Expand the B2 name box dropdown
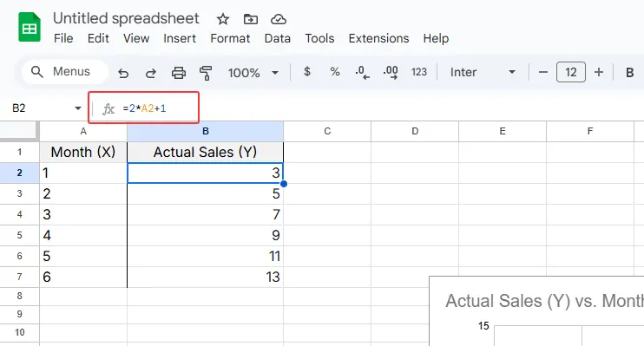644x346 pixels. 77,108
